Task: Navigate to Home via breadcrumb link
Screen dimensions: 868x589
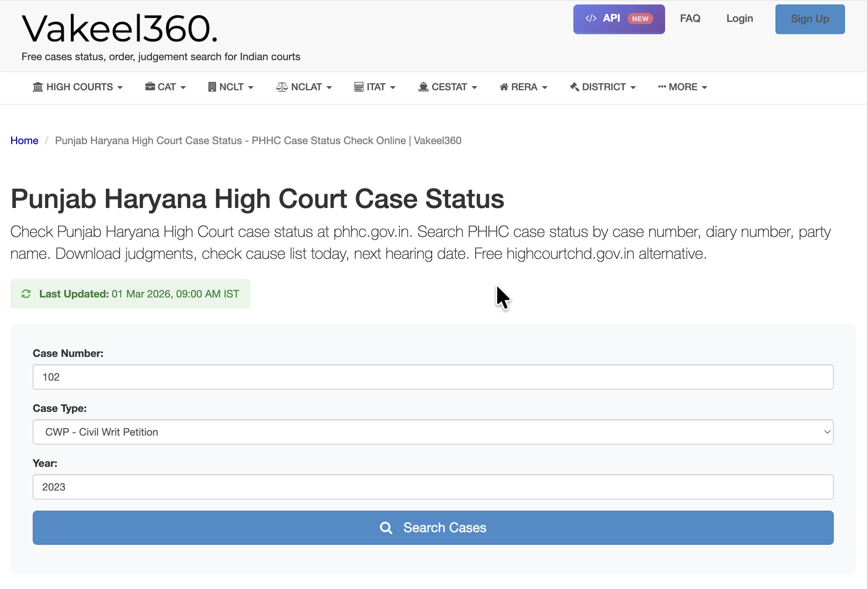Action: [x=24, y=140]
